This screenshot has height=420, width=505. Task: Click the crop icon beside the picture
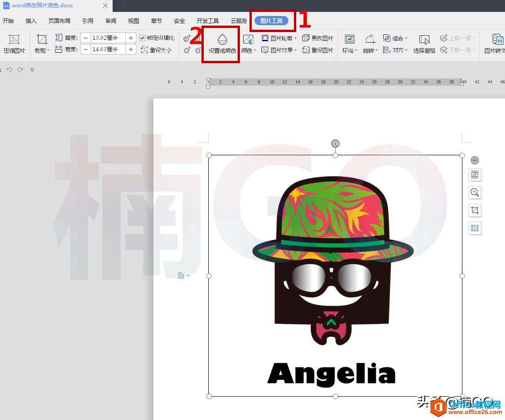pyautogui.click(x=475, y=210)
